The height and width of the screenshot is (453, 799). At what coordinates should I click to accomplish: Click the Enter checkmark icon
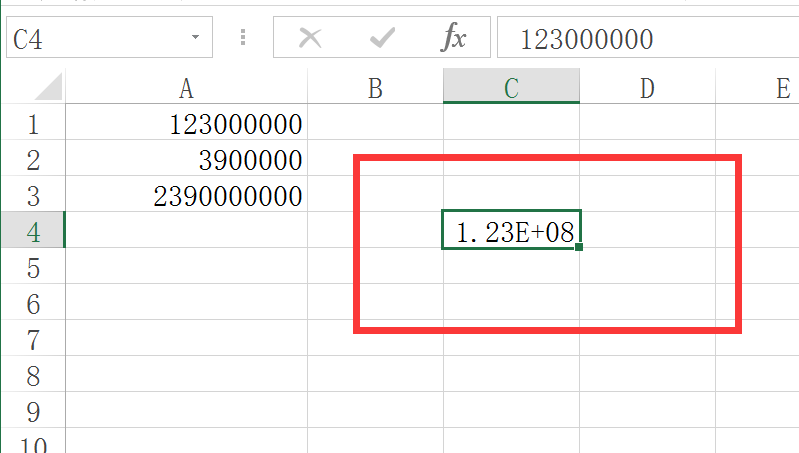[382, 38]
